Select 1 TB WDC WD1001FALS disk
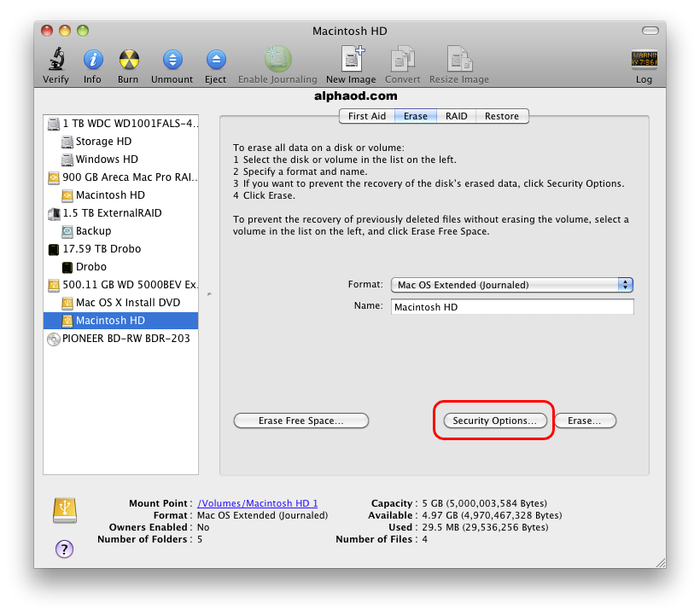This screenshot has height=615, width=700. point(121,124)
